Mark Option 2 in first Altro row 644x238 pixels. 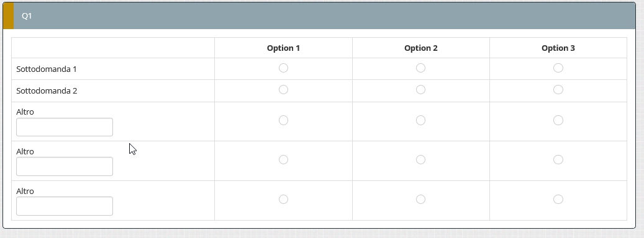click(420, 120)
